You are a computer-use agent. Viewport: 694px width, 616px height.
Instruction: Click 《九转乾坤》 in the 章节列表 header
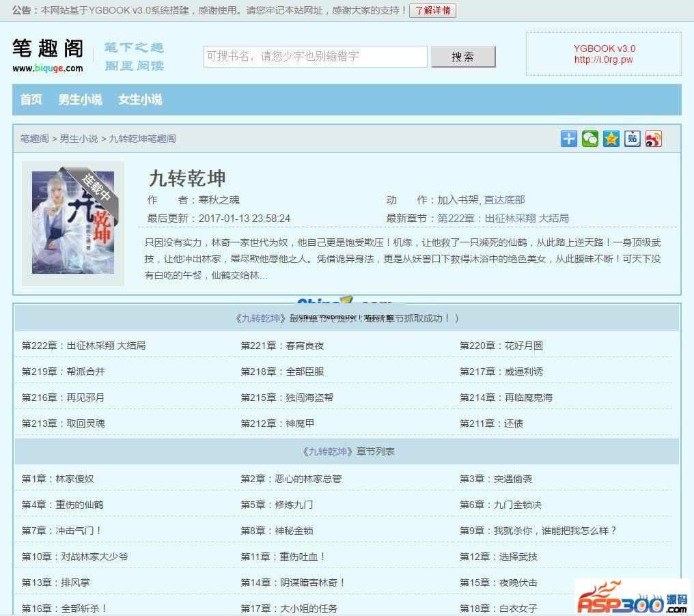tap(327, 451)
